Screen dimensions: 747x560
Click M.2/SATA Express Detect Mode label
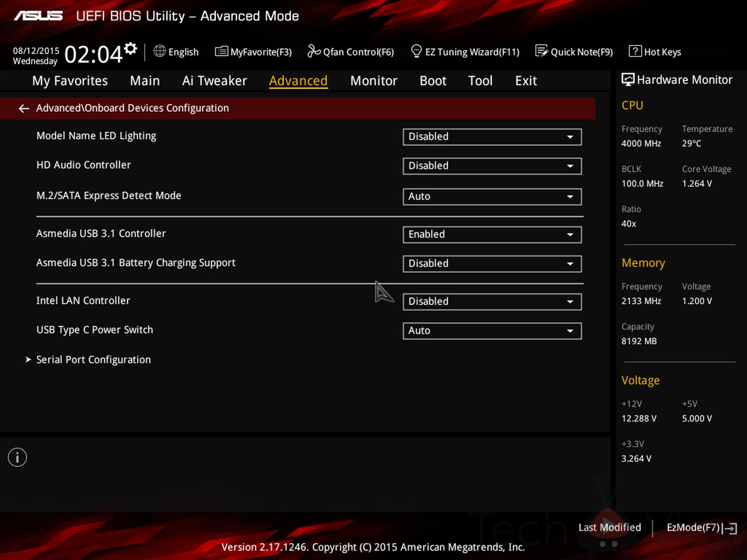pyautogui.click(x=109, y=195)
